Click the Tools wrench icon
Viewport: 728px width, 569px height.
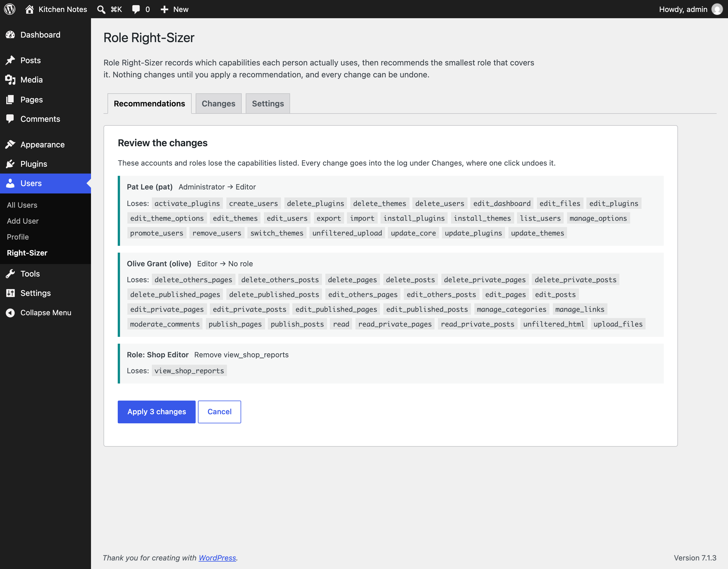[10, 274]
